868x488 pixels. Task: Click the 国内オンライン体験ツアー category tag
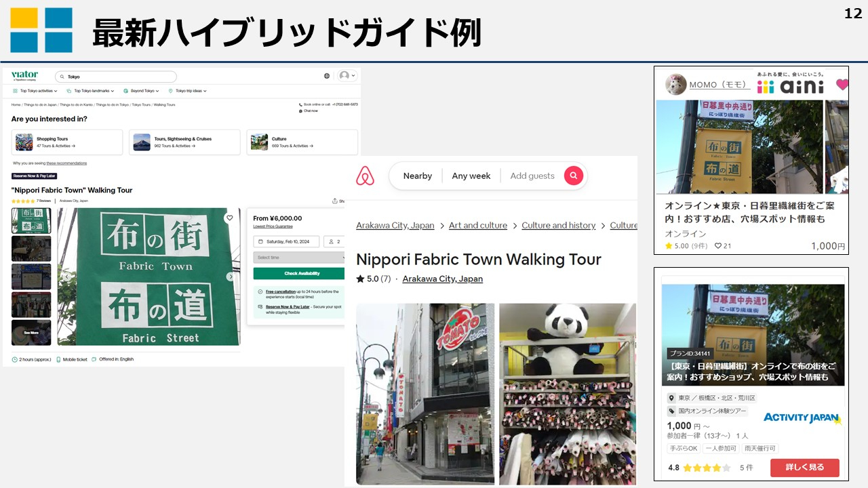(x=708, y=411)
